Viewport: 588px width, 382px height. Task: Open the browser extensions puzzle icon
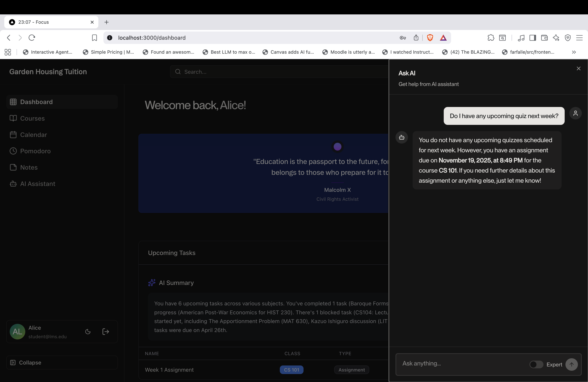491,38
